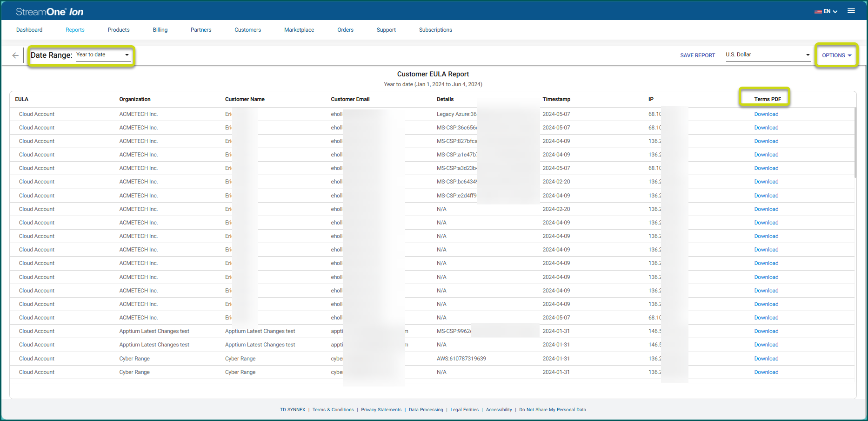Open the Billing menu item
Screen dimensions: 868x421
point(160,30)
